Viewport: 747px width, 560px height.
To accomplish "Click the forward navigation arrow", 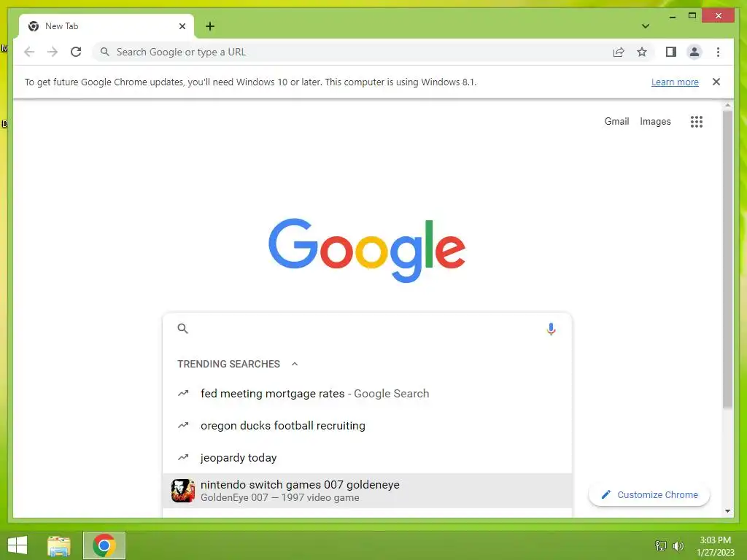I will pyautogui.click(x=53, y=52).
